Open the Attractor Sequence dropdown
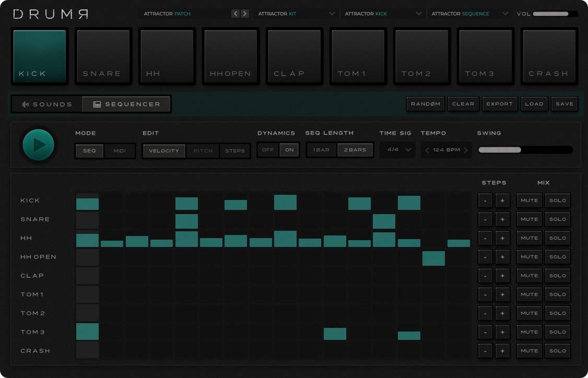Viewport: 588px width, 378px height. 470,14
